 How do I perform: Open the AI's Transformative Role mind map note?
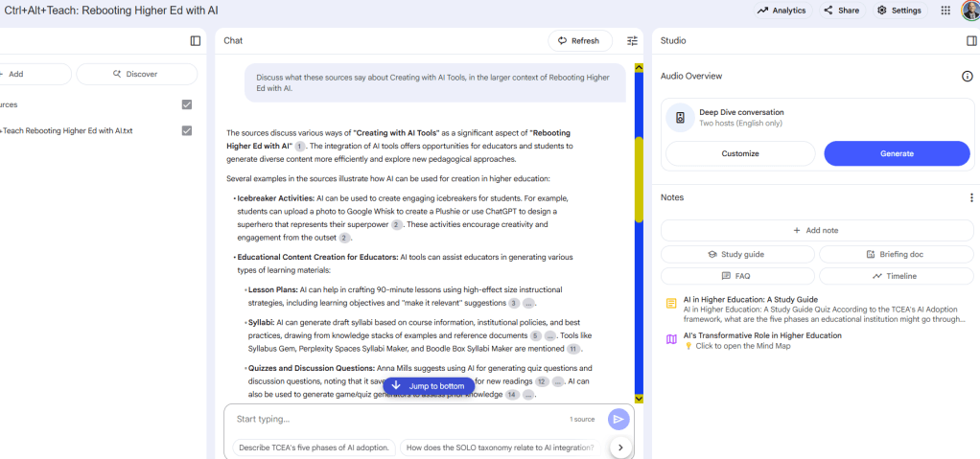coord(762,335)
